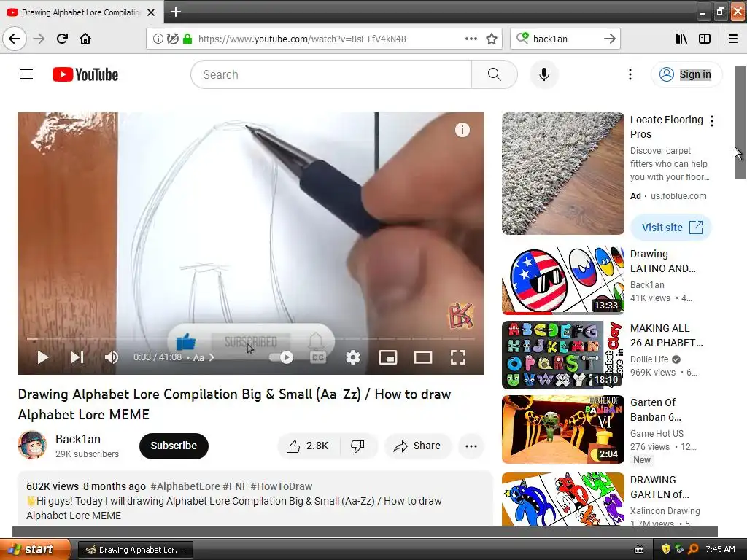Open the Firefox hamburger menu
The width and height of the screenshot is (747, 560).
point(733,39)
